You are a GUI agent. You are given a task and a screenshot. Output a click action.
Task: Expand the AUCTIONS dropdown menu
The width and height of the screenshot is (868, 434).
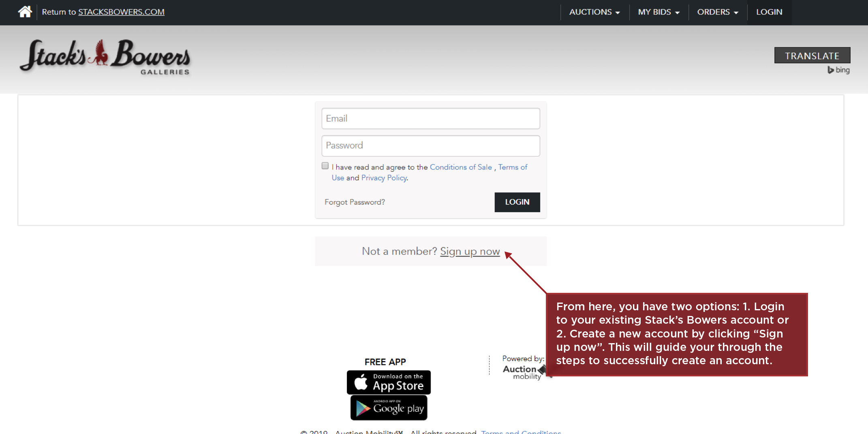[594, 12]
